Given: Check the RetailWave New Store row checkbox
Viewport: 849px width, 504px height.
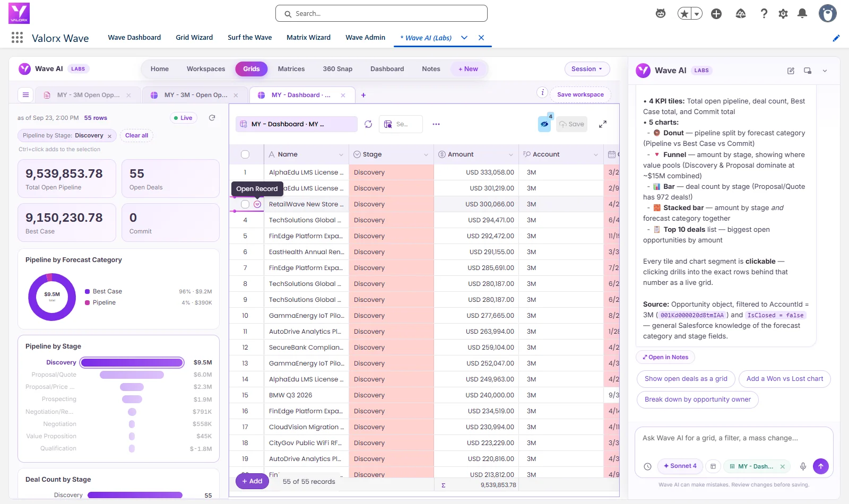Looking at the screenshot, I should 245,204.
